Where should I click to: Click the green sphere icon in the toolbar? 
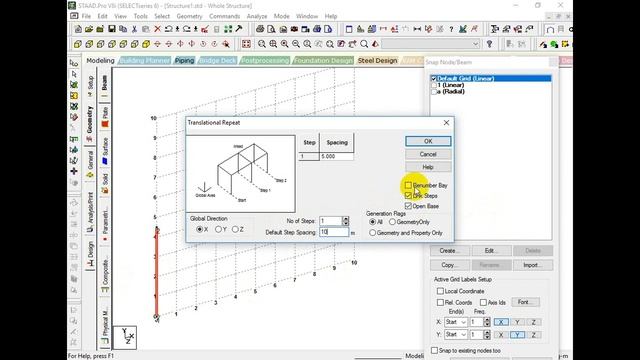[554, 44]
